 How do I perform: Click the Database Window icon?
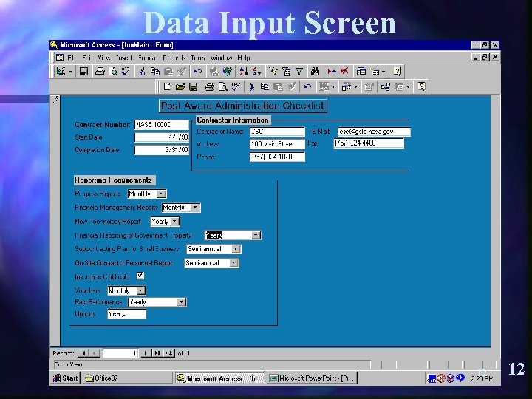coord(361,72)
